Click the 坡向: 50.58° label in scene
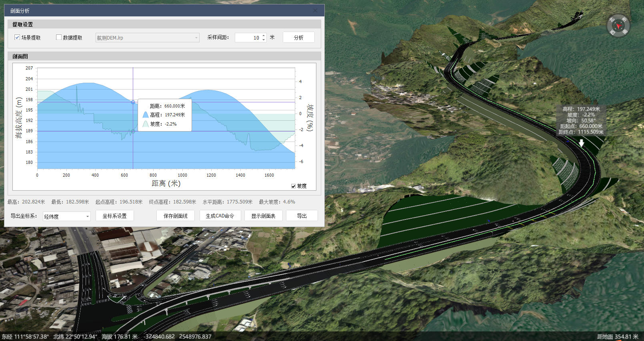644x341 pixels. 581,120
